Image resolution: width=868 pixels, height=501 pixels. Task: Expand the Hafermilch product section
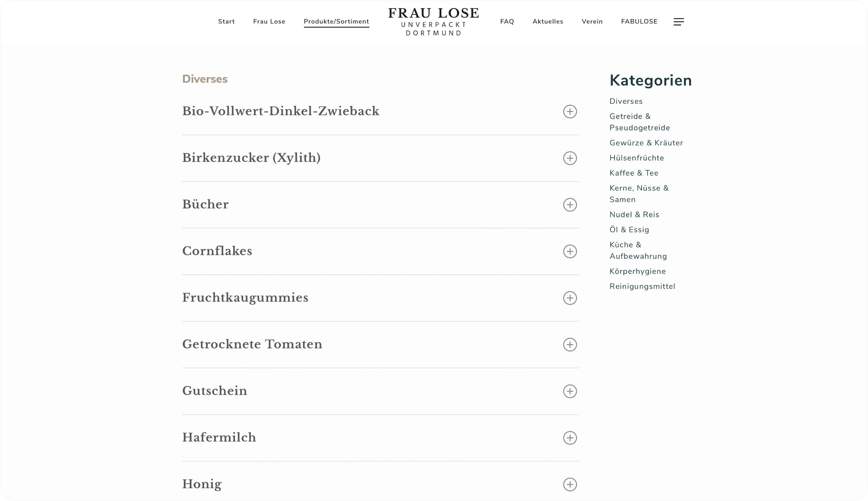point(570,438)
